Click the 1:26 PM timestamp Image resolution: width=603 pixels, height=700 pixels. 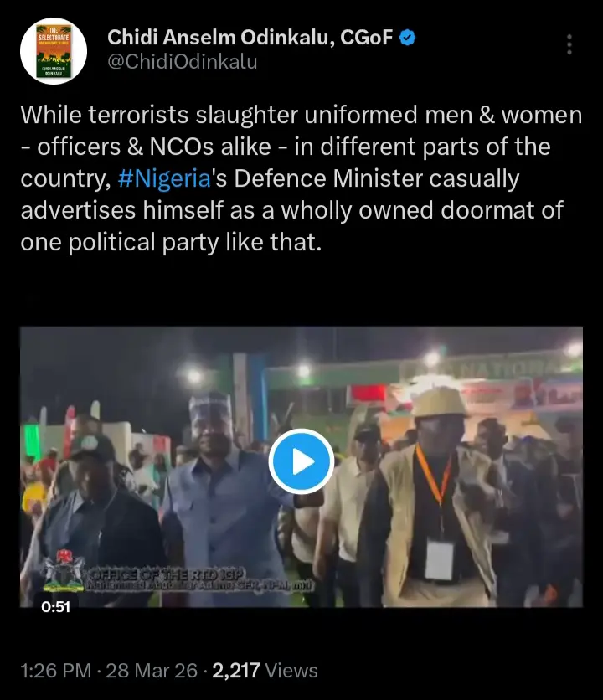click(x=54, y=670)
